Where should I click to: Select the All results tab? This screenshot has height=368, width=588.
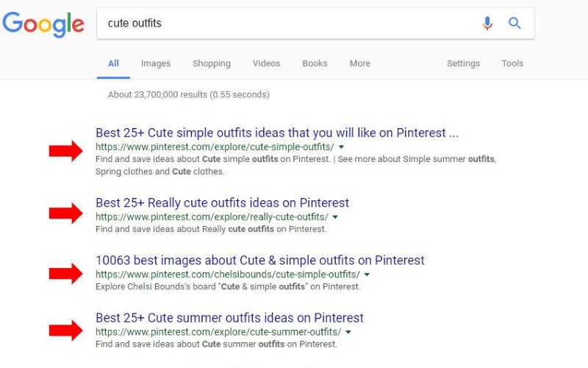[x=113, y=63]
